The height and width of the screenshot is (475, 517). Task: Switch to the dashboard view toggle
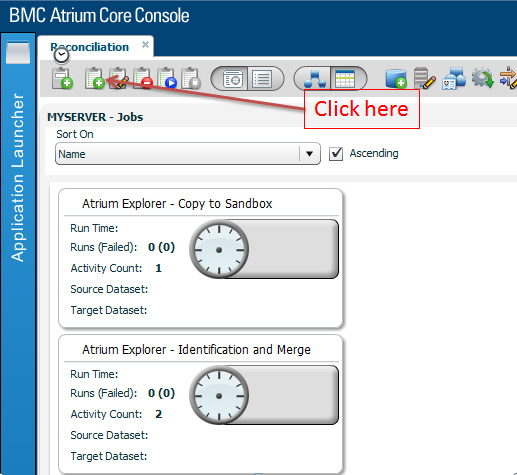(232, 79)
